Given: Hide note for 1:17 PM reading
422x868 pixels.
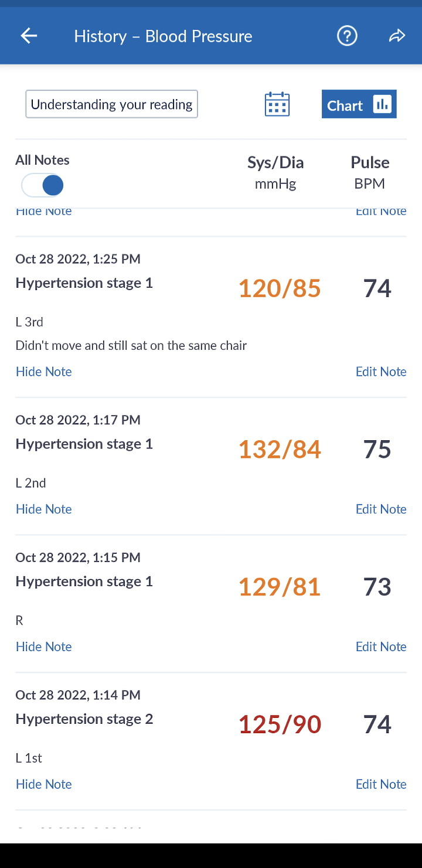Looking at the screenshot, I should [44, 509].
